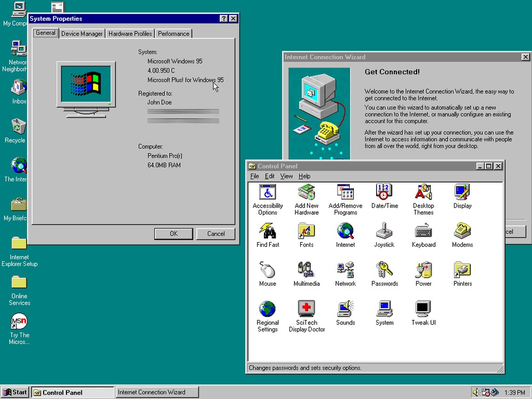Open the View menu in Control Panel
Screen dimensions: 532x399
click(287, 176)
